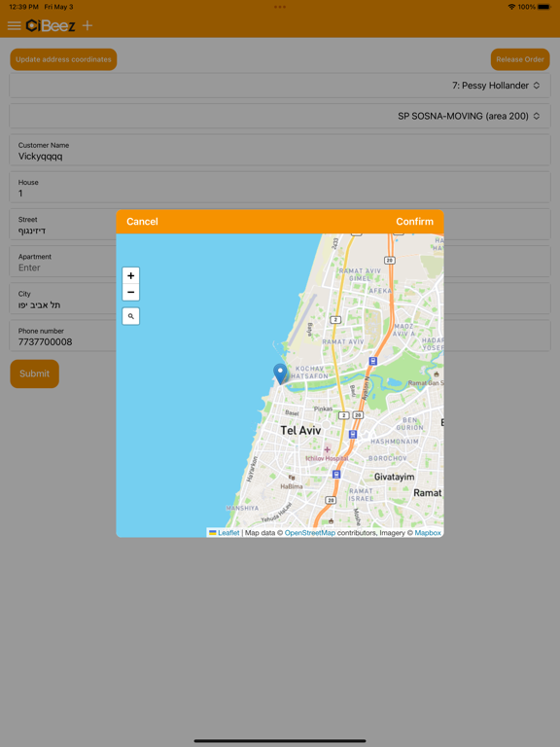Image resolution: width=560 pixels, height=747 pixels.
Task: Tap the three-dot multitasking indicator
Action: click(280, 7)
